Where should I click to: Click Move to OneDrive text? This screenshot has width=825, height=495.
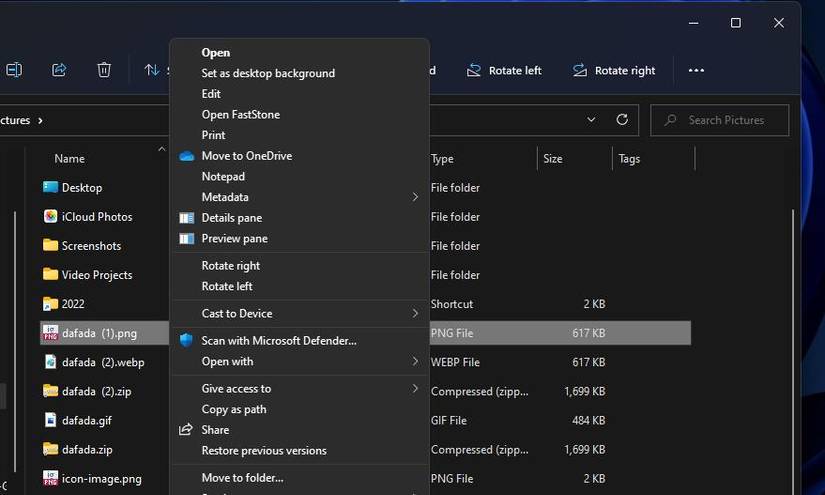coord(247,156)
